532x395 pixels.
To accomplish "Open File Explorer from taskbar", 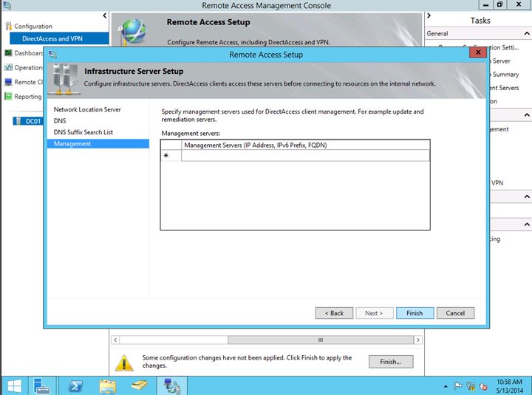I will (108, 386).
